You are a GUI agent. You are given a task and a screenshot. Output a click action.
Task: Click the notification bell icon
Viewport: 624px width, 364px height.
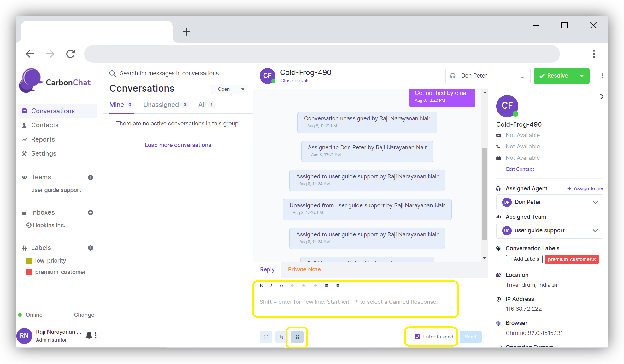click(x=89, y=335)
